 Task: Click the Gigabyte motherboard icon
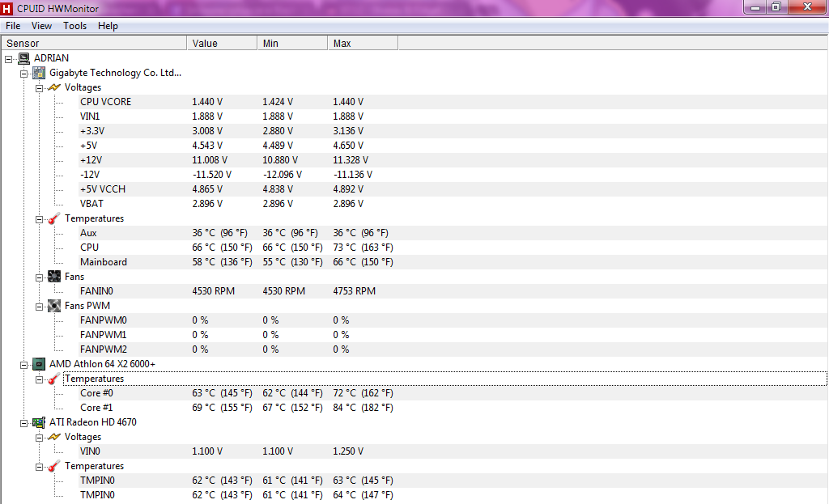39,73
